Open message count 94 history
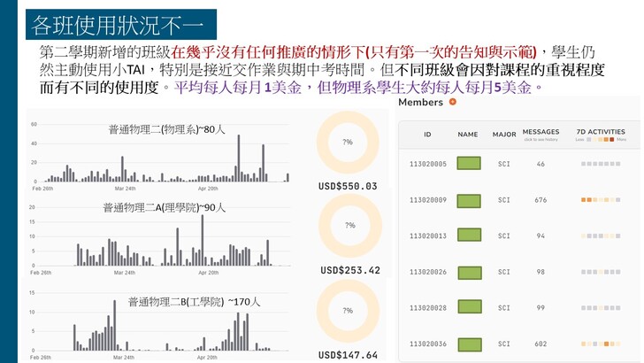Image resolution: width=644 pixels, height=363 pixels. click(540, 236)
